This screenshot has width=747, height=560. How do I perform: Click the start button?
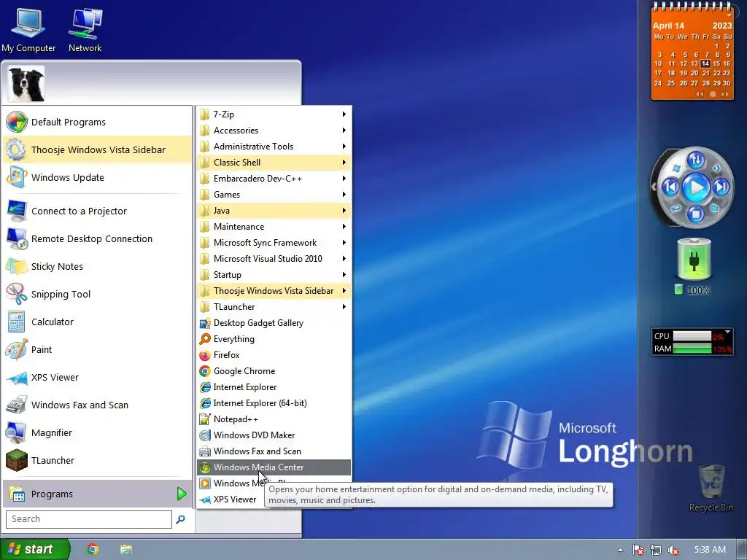click(x=34, y=549)
